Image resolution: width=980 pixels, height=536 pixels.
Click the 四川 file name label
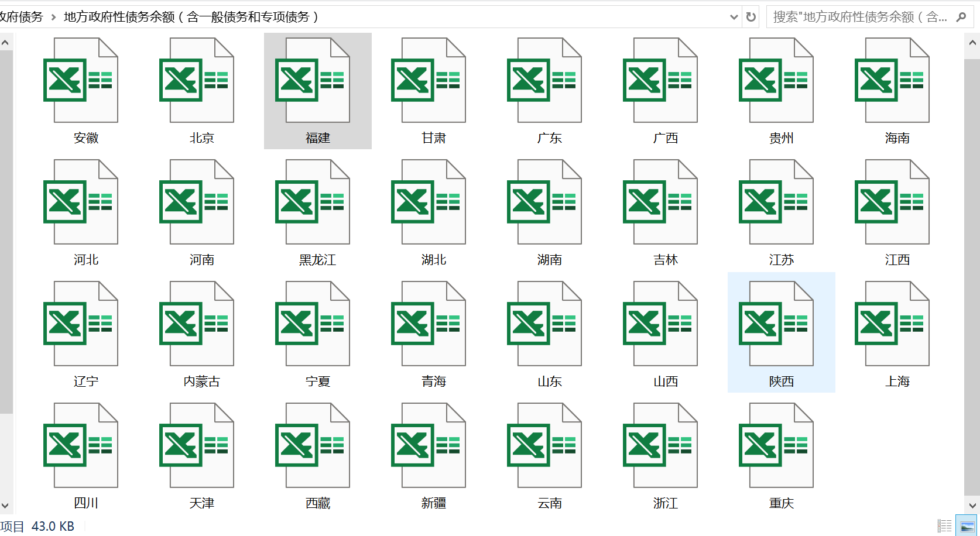pyautogui.click(x=86, y=503)
